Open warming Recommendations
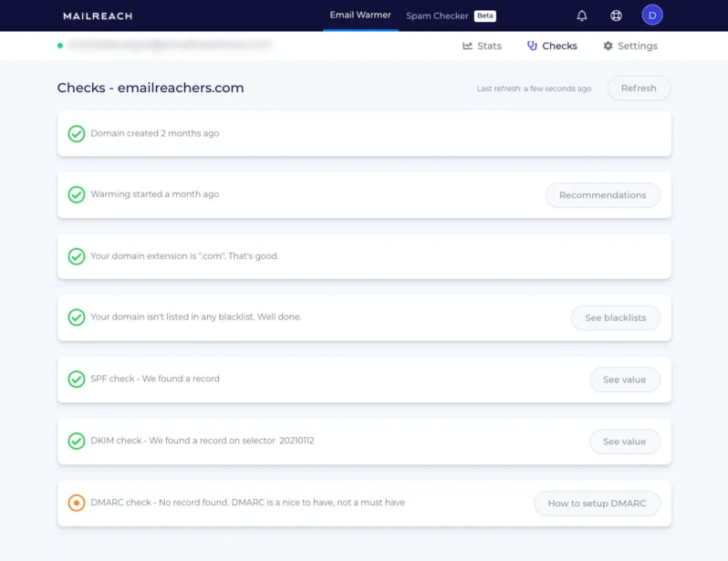 pos(603,195)
